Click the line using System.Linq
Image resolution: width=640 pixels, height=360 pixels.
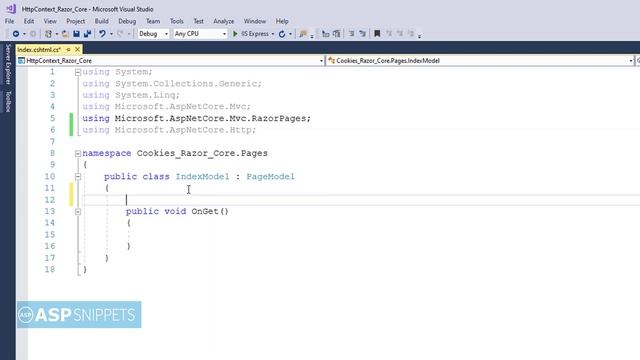click(131, 95)
